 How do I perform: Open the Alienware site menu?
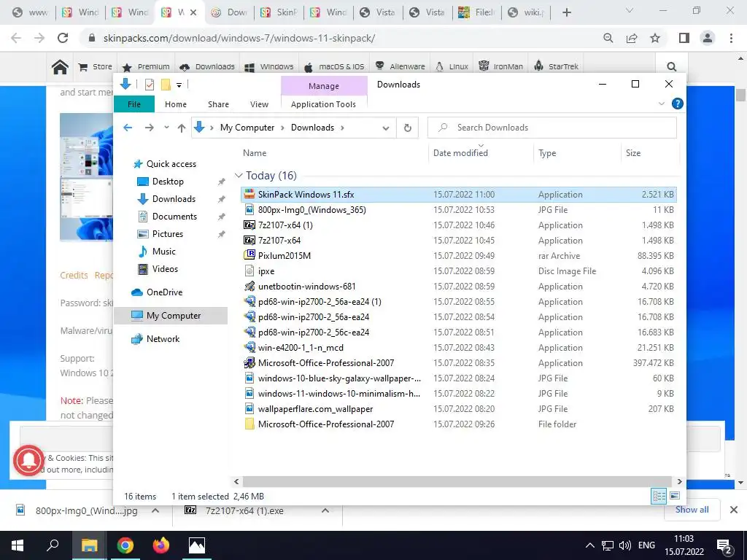(400, 66)
